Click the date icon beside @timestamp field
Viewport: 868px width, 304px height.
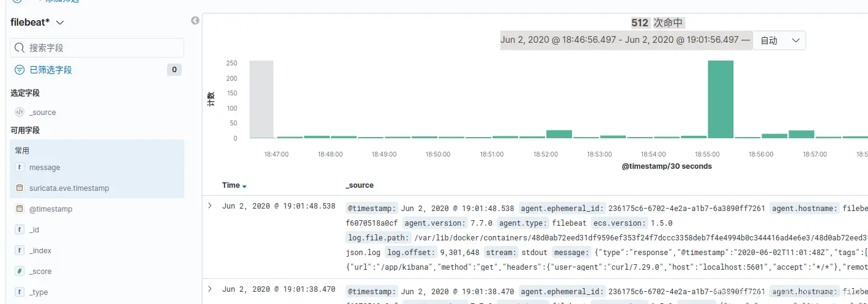pos(20,209)
